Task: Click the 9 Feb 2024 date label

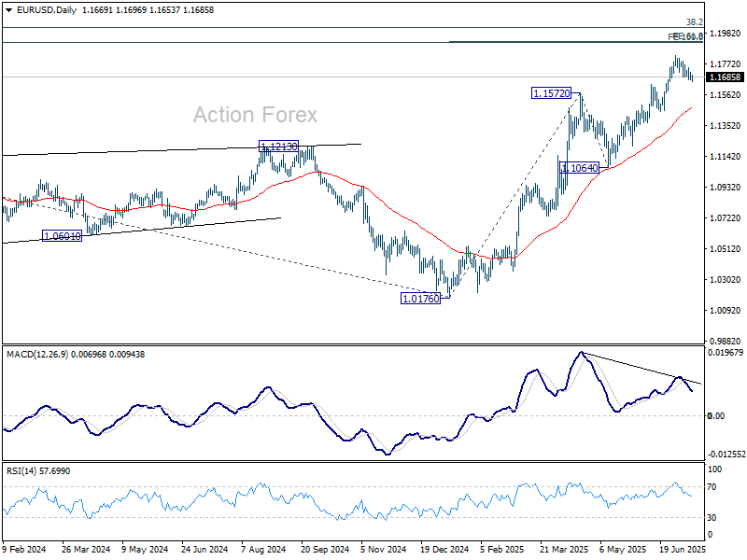Action: click(25, 551)
